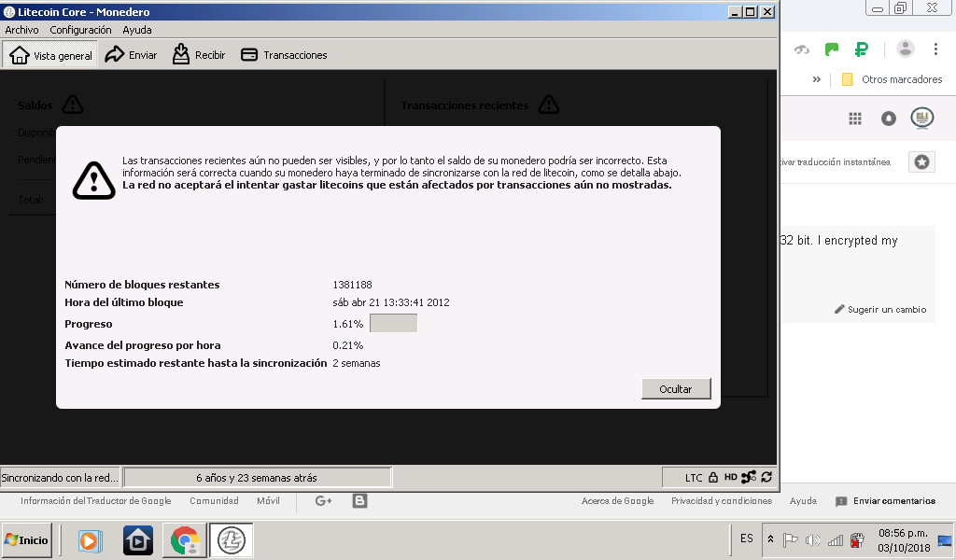956x560 pixels.
Task: Open the Archivo menu in Litecoin Core
Action: tap(22, 30)
